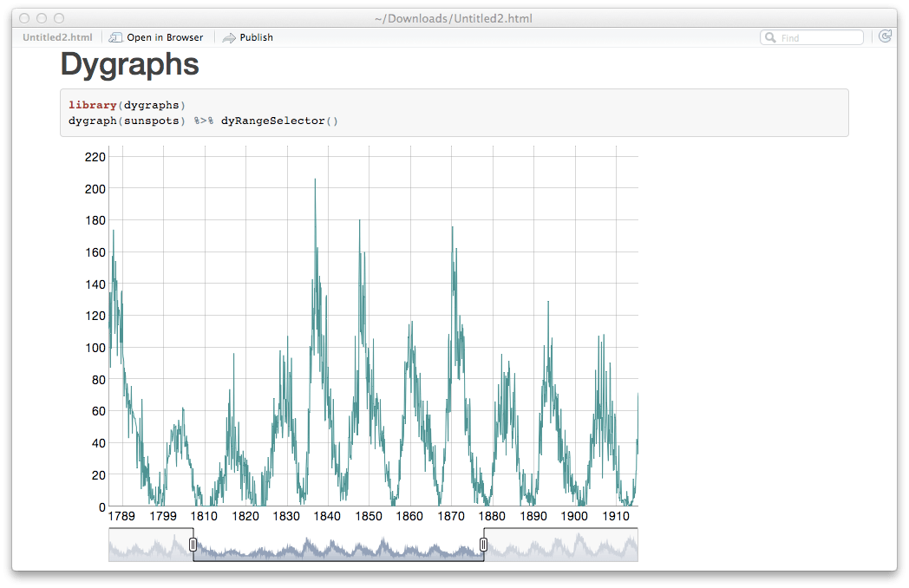Minimize the window with the middle button
909x588 pixels.
point(42,18)
